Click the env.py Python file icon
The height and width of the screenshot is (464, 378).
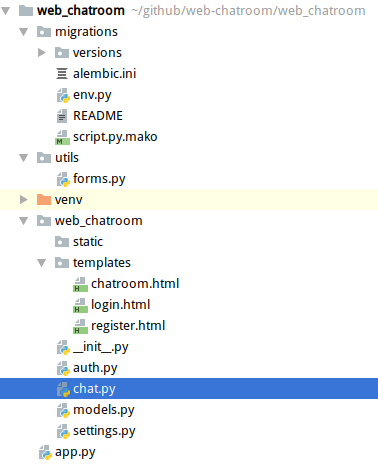[x=63, y=95]
